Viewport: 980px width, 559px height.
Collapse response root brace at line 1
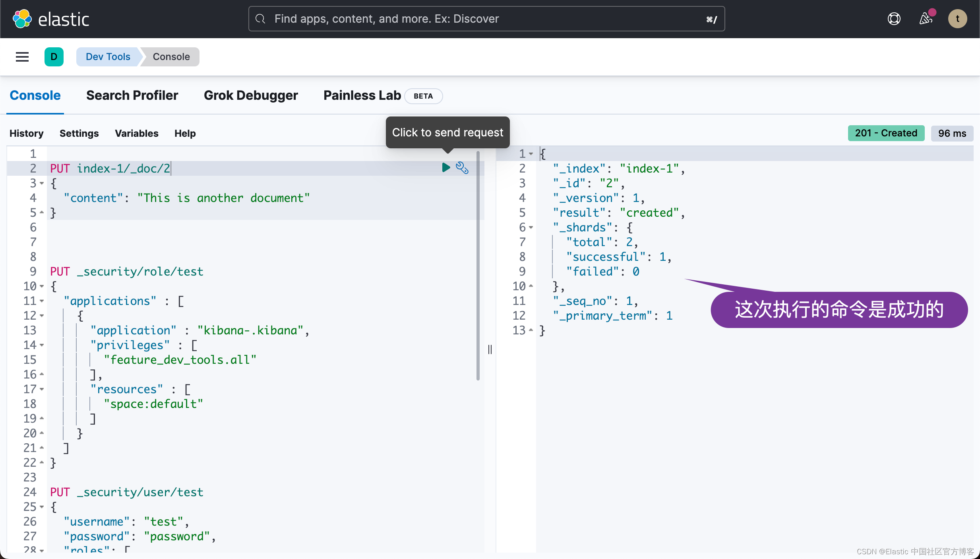[531, 154]
